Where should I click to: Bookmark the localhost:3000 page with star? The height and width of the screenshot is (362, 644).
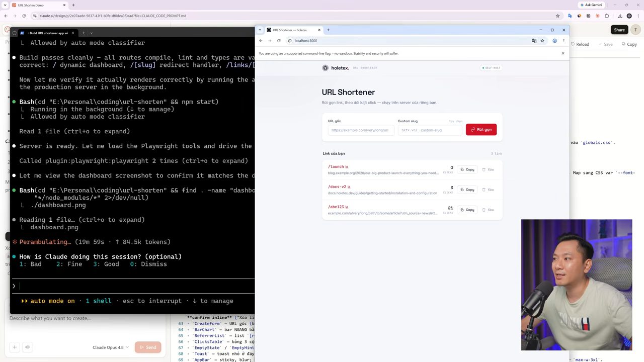tap(542, 41)
